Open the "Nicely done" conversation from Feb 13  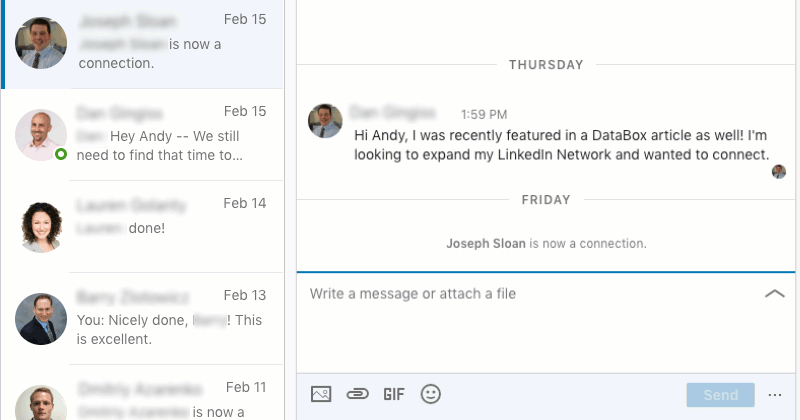coord(143,318)
